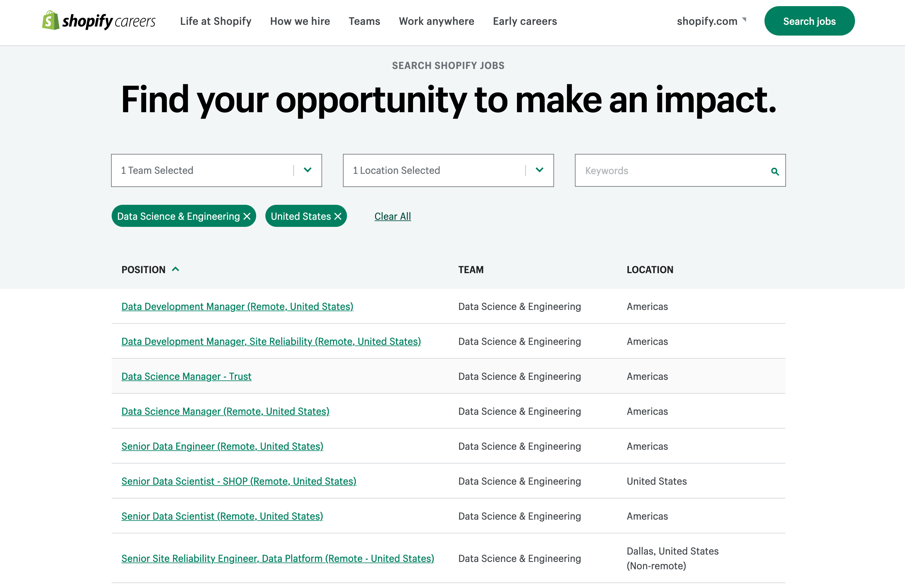Click the Clear All link
Image resolution: width=905 pixels, height=588 pixels.
[392, 216]
